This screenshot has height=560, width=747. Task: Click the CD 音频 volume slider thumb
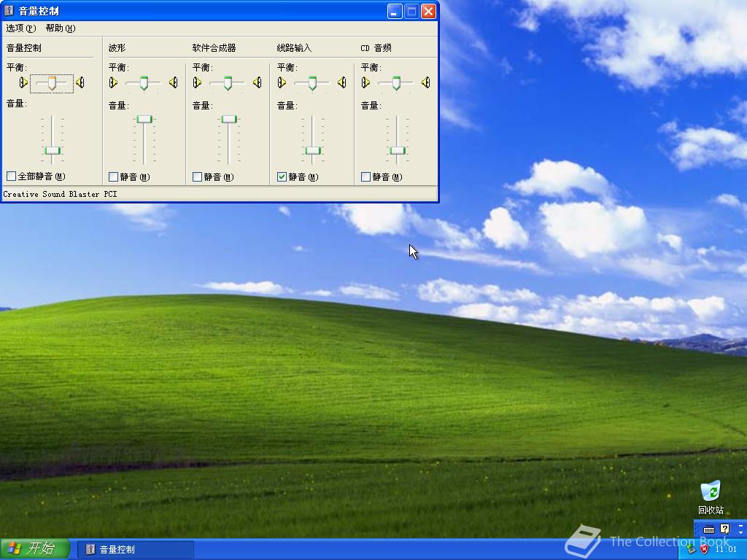pyautogui.click(x=398, y=150)
